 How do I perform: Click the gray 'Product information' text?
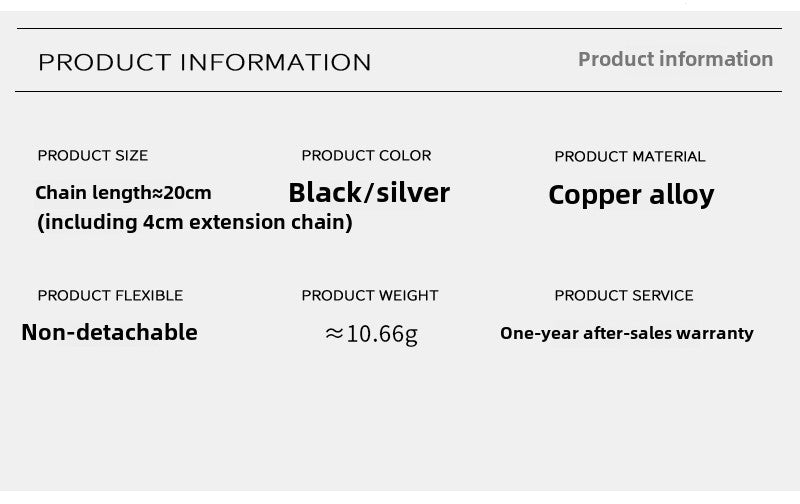pyautogui.click(x=675, y=59)
